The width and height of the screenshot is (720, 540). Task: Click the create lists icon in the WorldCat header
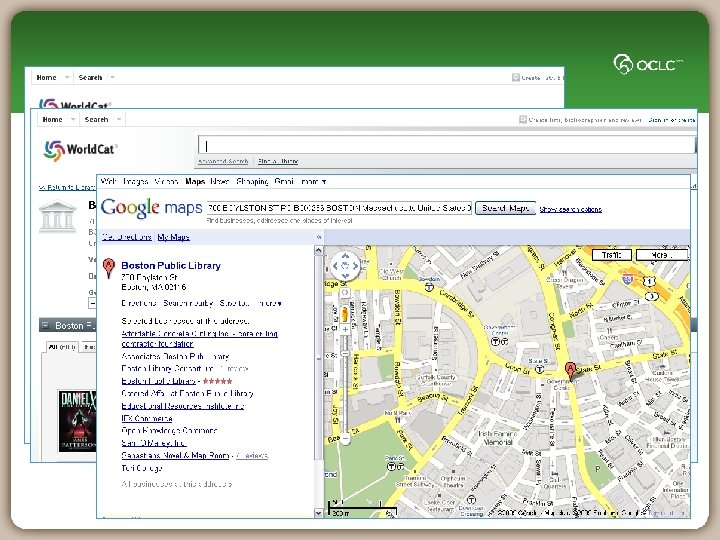pos(523,120)
